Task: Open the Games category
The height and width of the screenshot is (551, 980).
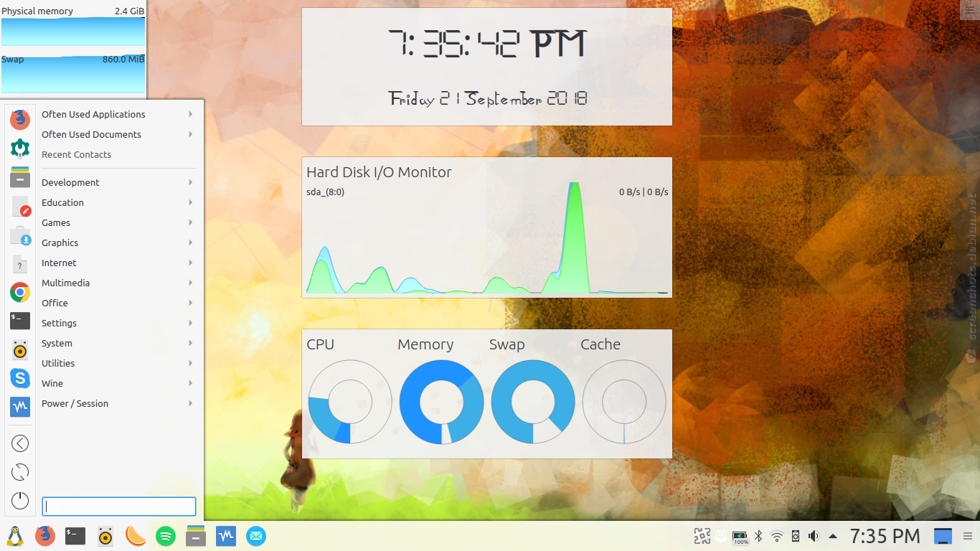Action: [x=118, y=222]
